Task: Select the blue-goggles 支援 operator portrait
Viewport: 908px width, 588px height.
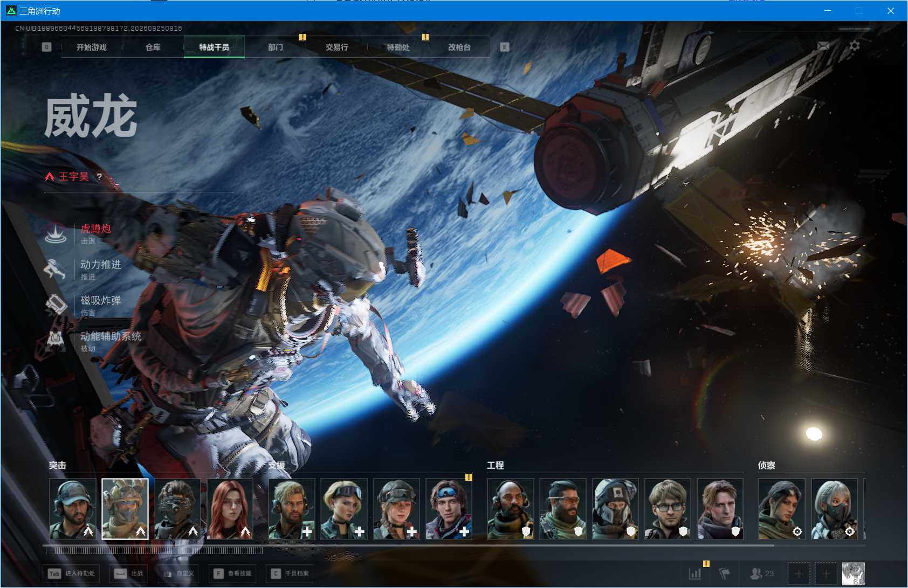Action: coord(449,509)
